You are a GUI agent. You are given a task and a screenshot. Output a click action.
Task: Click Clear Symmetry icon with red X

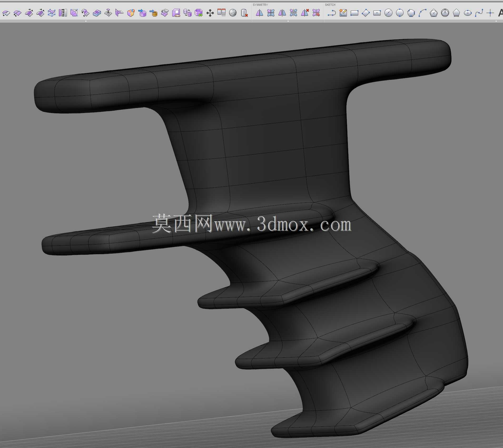coord(305,13)
